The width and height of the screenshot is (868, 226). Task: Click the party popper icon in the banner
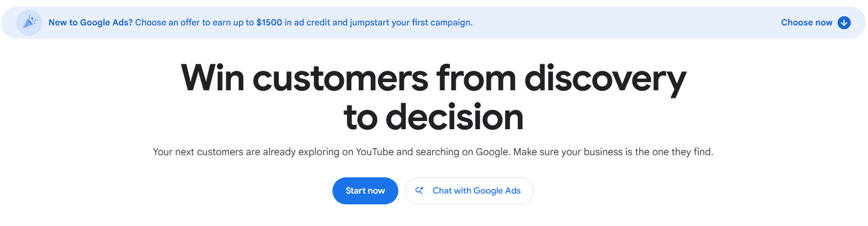(x=29, y=23)
